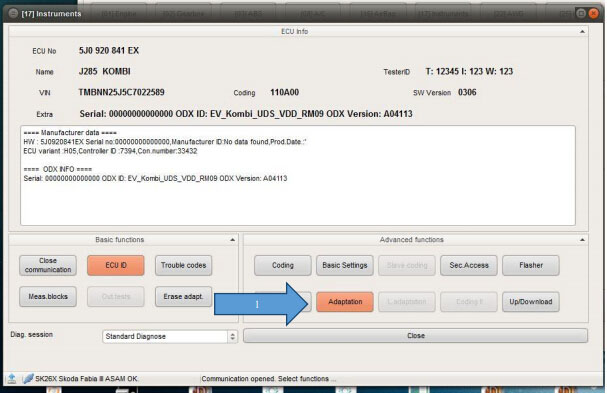Click the greyed Out.tests button

pyautogui.click(x=116, y=296)
